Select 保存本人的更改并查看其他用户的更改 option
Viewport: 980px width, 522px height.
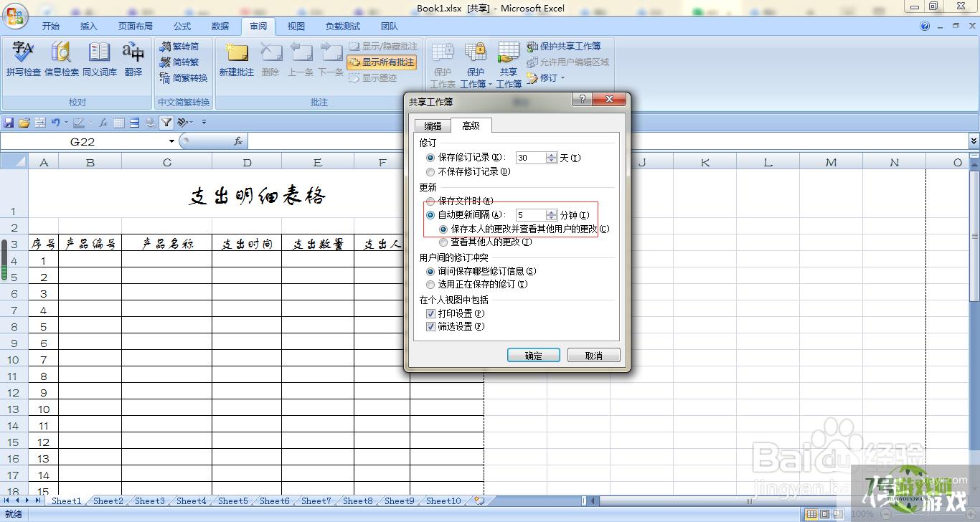(x=443, y=229)
